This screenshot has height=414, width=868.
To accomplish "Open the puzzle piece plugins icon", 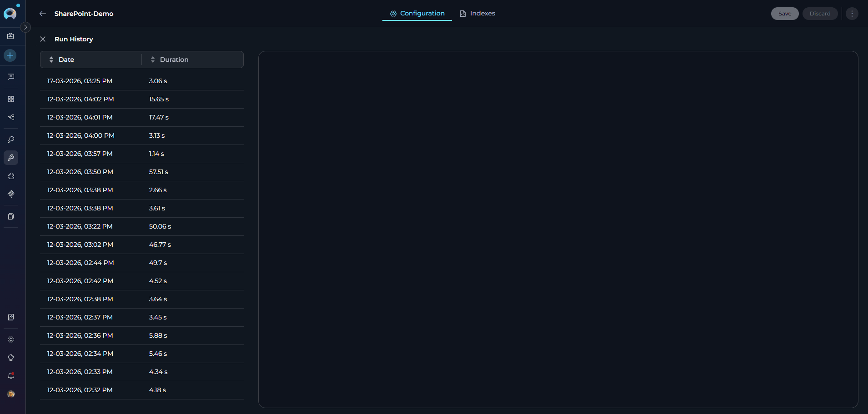I will pyautogui.click(x=11, y=176).
